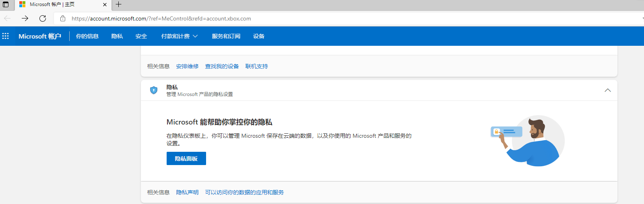
Task: Click the privacy illustration image
Action: coord(528,141)
